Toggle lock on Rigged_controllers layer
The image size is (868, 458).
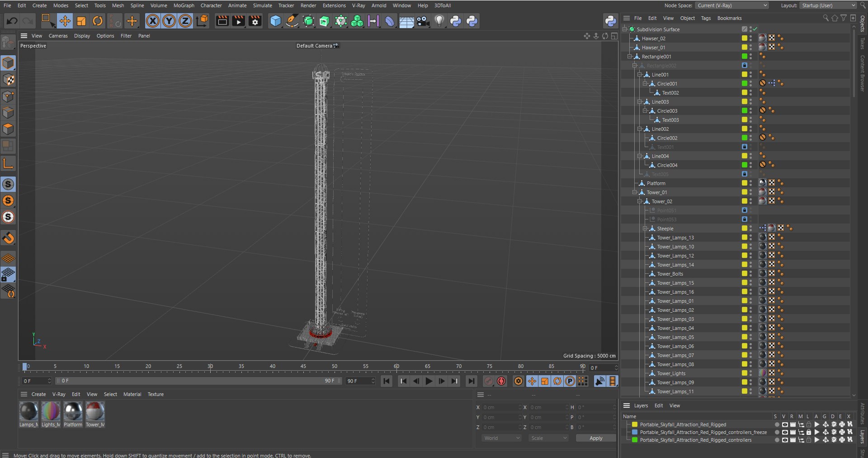click(809, 440)
